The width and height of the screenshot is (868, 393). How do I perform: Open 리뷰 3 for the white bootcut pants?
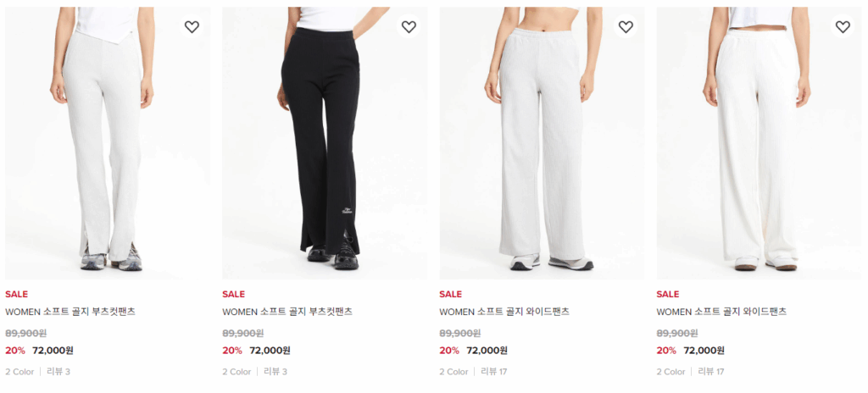coord(58,372)
